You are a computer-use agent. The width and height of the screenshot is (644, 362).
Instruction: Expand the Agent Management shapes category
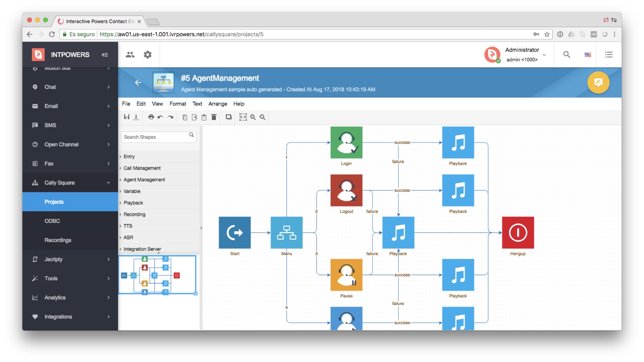click(144, 180)
